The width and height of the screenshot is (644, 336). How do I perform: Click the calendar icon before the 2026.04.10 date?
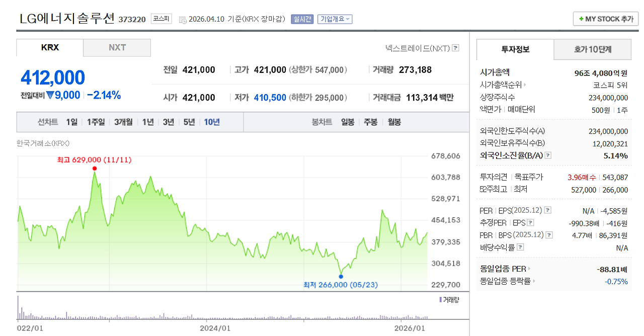tap(183, 20)
